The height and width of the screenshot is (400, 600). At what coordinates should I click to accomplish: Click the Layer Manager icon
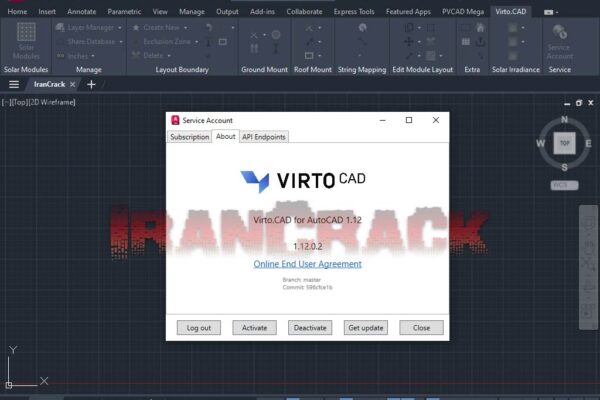click(x=60, y=27)
